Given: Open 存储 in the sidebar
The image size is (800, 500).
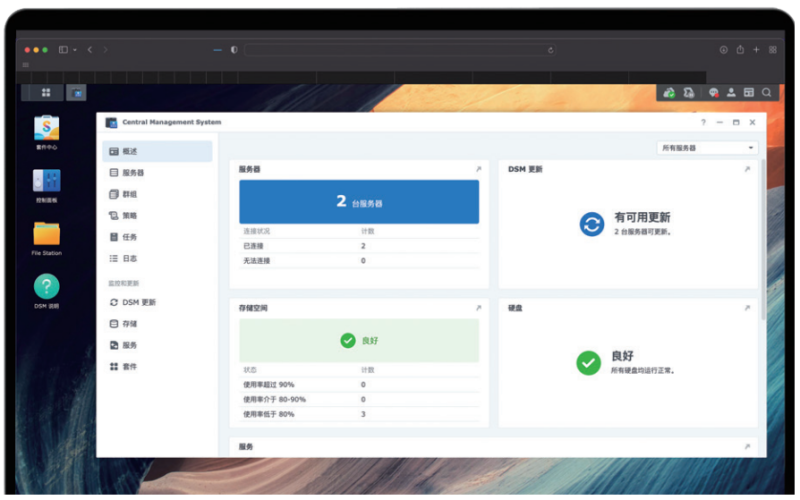Looking at the screenshot, I should (x=157, y=324).
